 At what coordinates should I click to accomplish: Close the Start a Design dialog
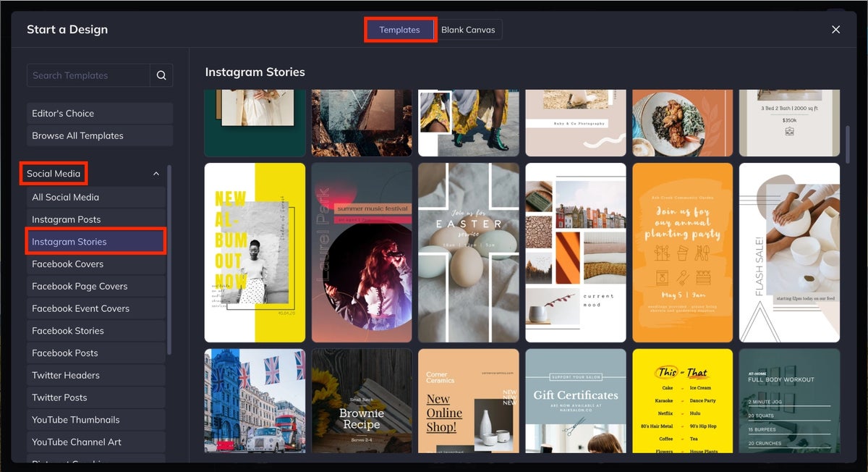point(835,30)
